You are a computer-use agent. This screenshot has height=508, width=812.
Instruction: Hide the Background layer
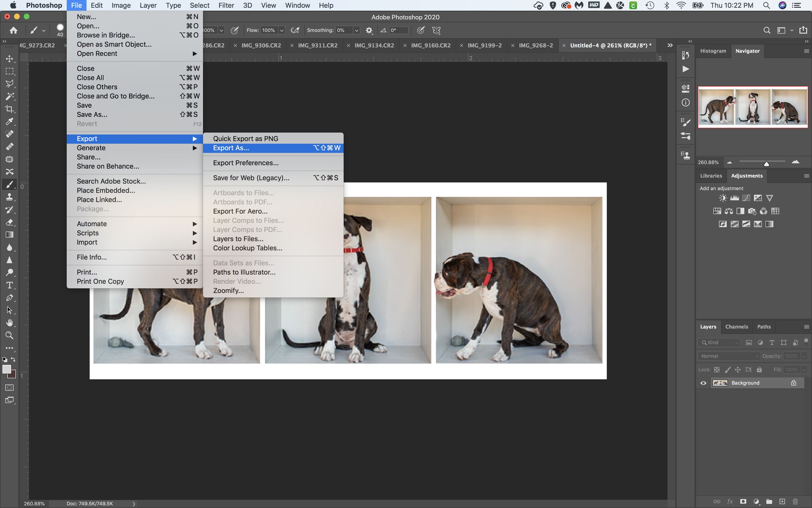point(703,383)
